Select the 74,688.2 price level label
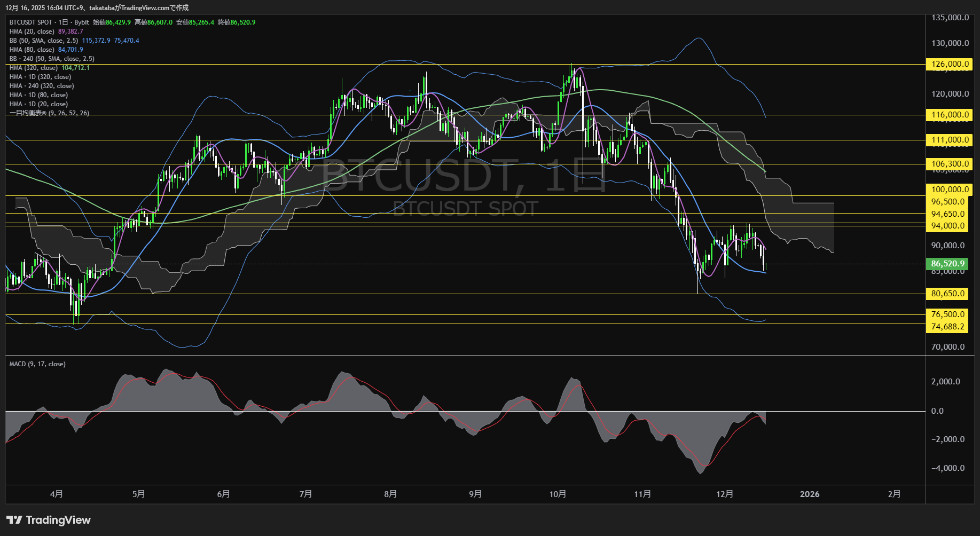 [948, 326]
